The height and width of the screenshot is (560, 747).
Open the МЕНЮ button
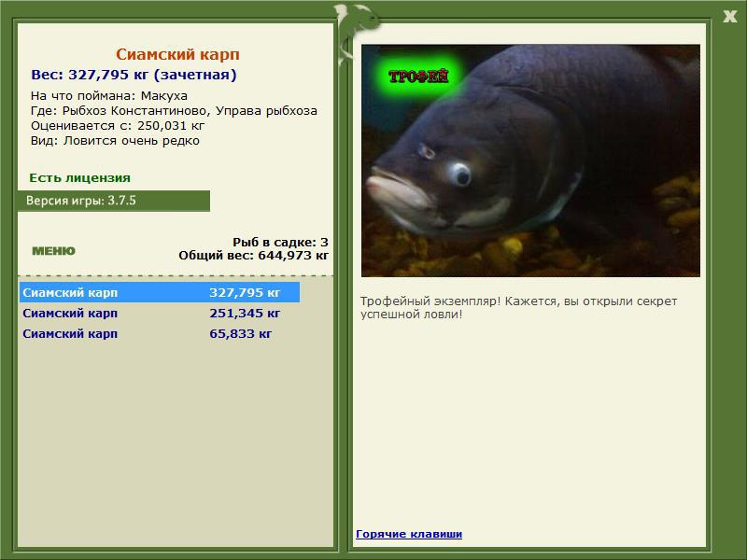click(x=53, y=251)
